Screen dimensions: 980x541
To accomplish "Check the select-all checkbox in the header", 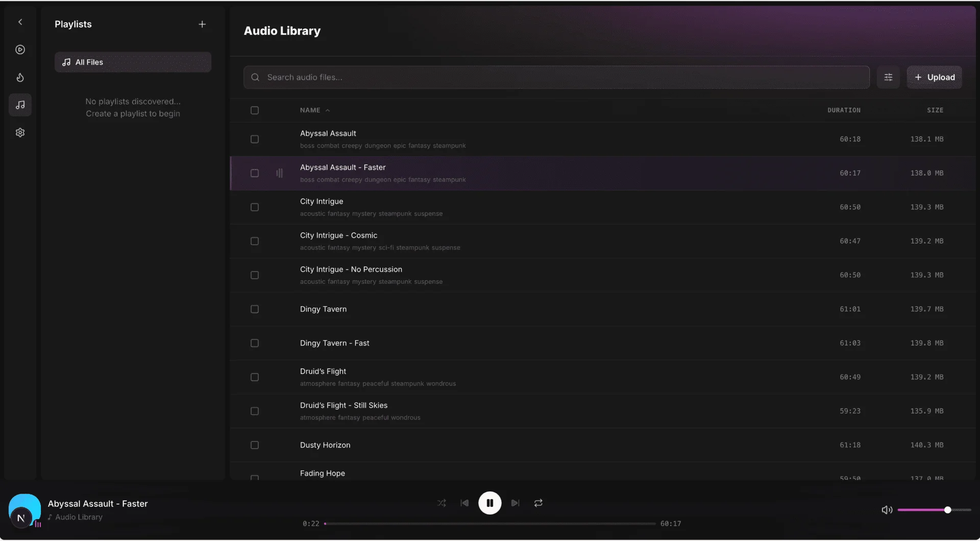I will point(255,110).
